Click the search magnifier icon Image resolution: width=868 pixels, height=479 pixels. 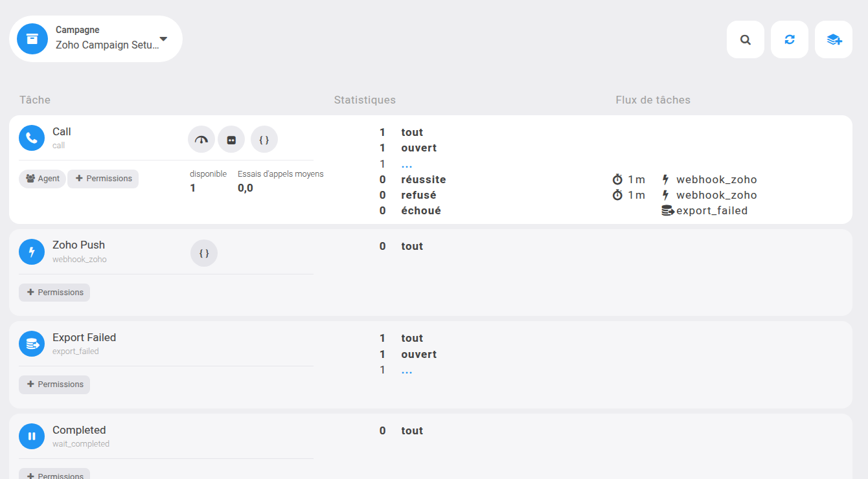pyautogui.click(x=746, y=39)
